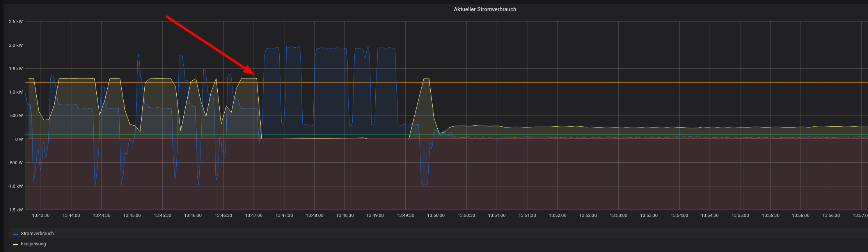Click the 1.5 kW y-axis label
The image size is (868, 252).
[16, 69]
